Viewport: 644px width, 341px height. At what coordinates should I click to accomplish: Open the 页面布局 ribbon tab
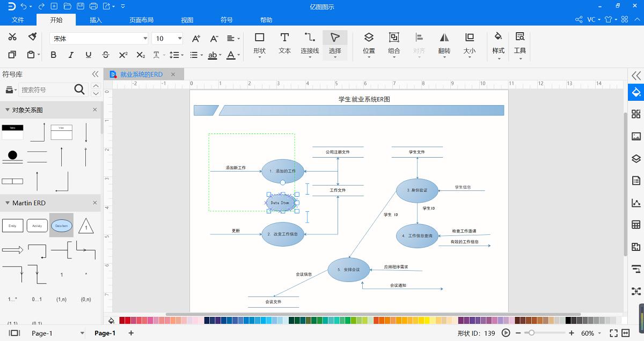141,20
